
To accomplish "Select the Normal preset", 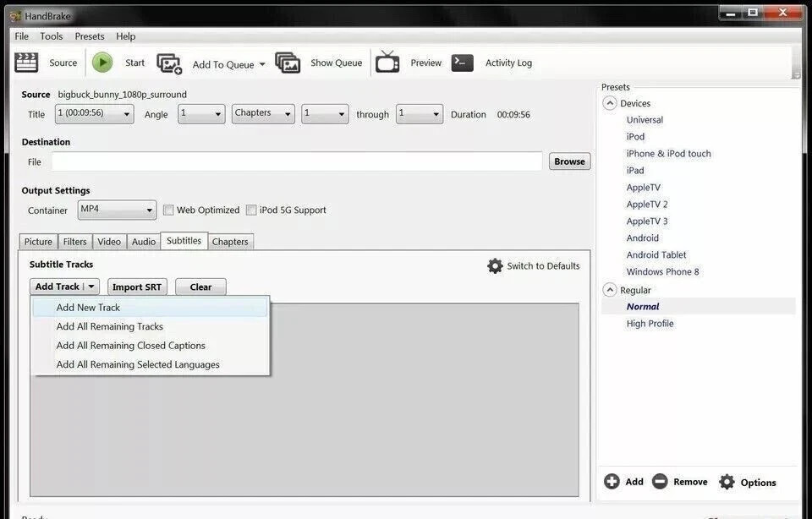I will pos(643,306).
